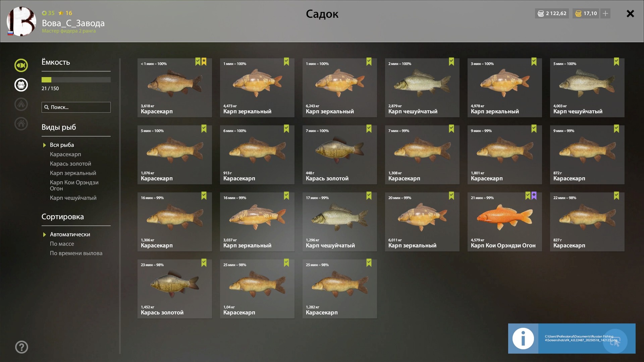Click the Поиск search field
The image size is (644, 362).
(76, 107)
